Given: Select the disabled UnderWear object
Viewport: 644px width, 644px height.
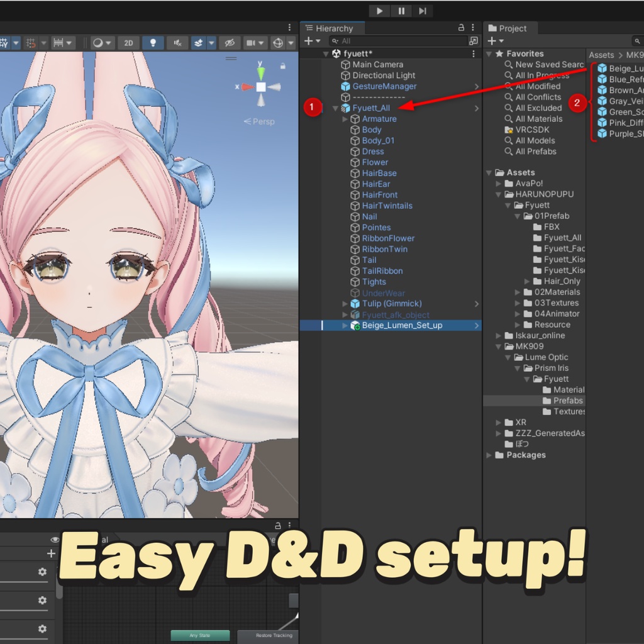Looking at the screenshot, I should (383, 293).
